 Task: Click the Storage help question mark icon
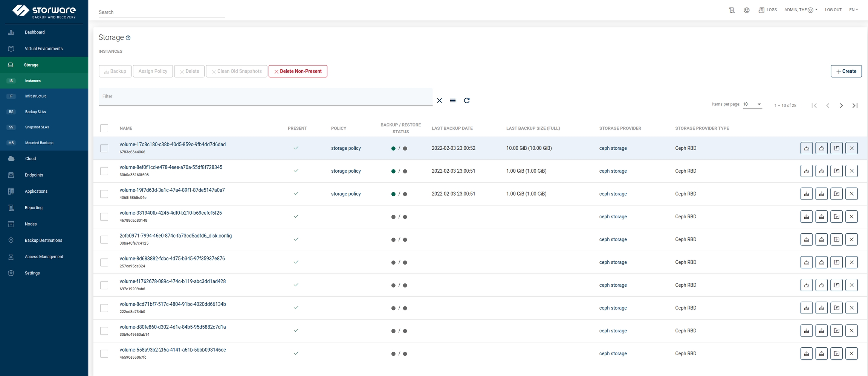click(128, 38)
